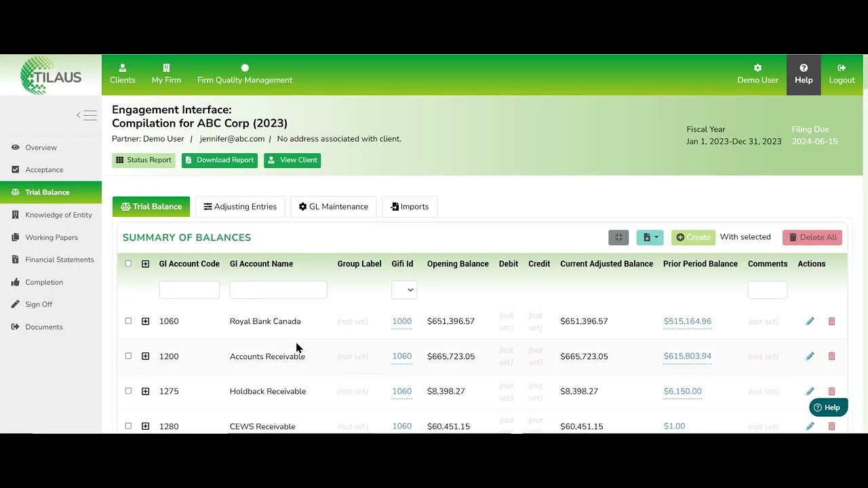Viewport: 868px width, 488px height.
Task: Click the Gl Account Code filter field
Action: tap(189, 289)
